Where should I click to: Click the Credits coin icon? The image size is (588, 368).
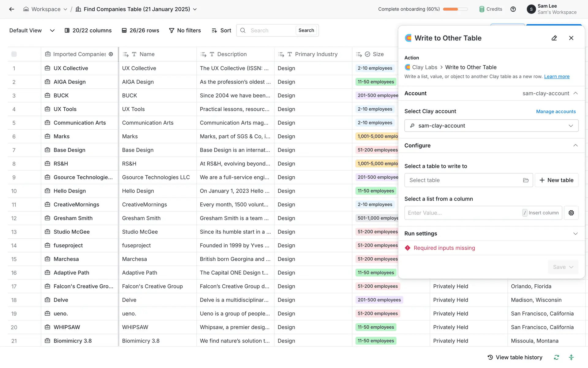click(x=482, y=9)
